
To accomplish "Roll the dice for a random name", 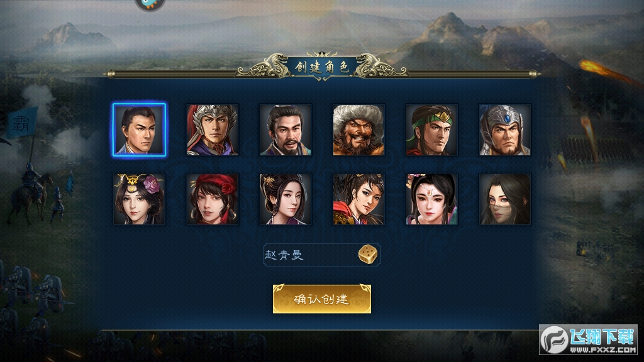I will 367,255.
